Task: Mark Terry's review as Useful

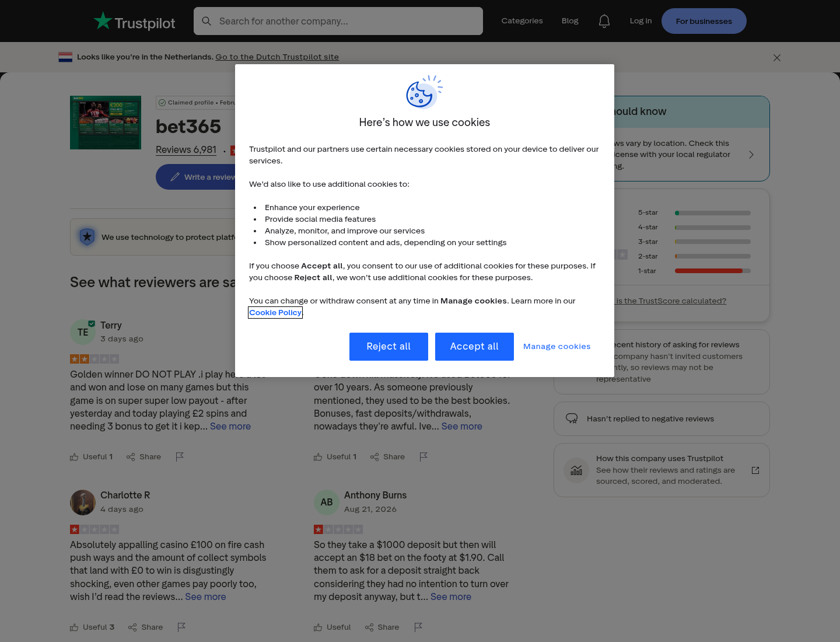Action: point(92,457)
